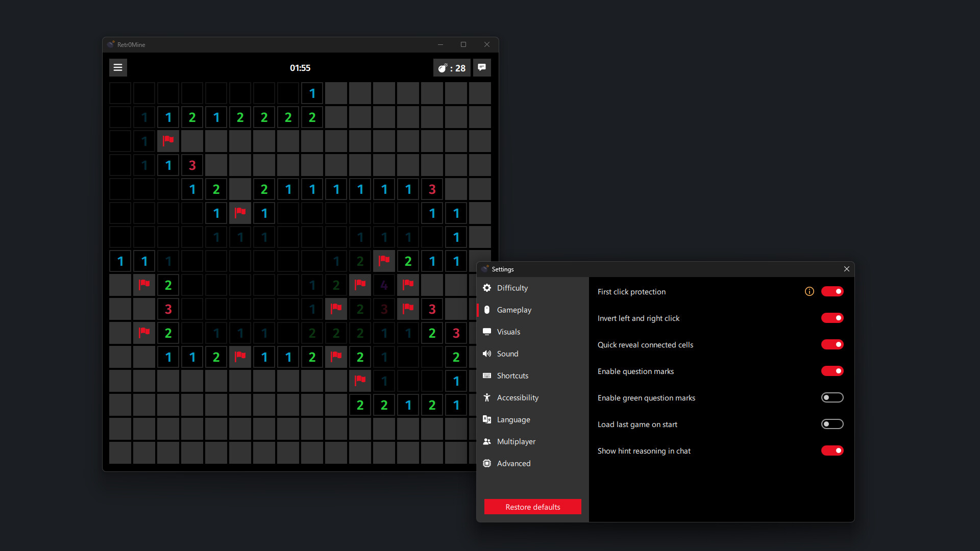This screenshot has height=551, width=980.
Task: Select the Multiplayer people icon
Action: click(x=487, y=441)
